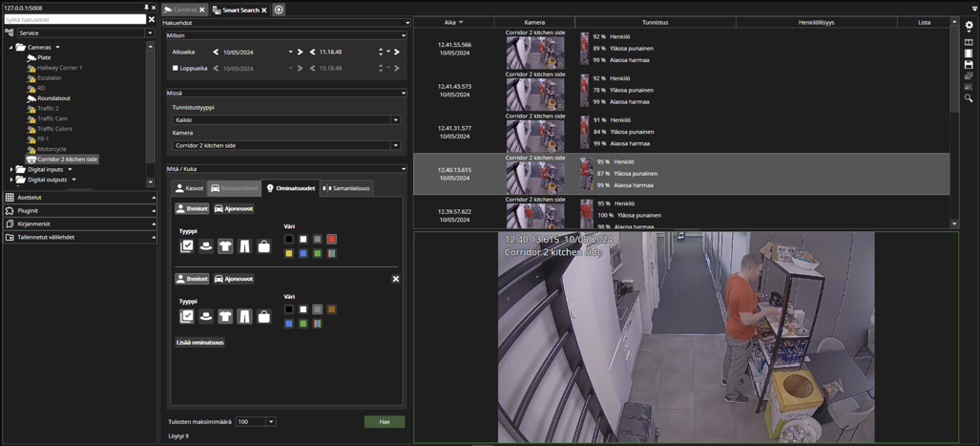Image resolution: width=980 pixels, height=446 pixels.
Task: Select the Roundabout camera
Action: [52, 98]
